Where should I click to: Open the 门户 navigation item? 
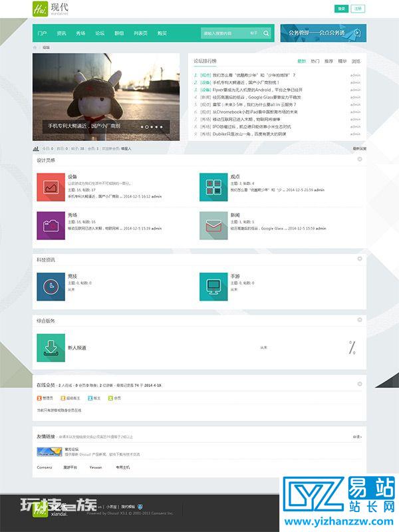pos(42,33)
